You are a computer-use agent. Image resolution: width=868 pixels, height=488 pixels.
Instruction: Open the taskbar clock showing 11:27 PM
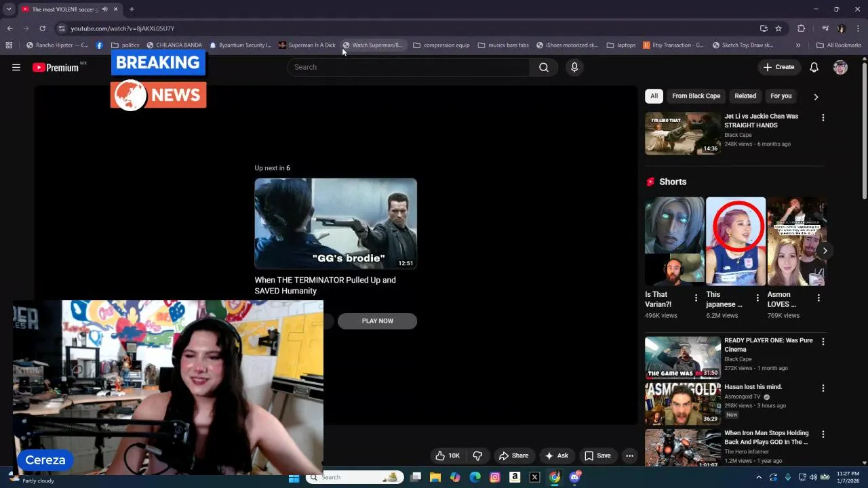[x=848, y=477]
